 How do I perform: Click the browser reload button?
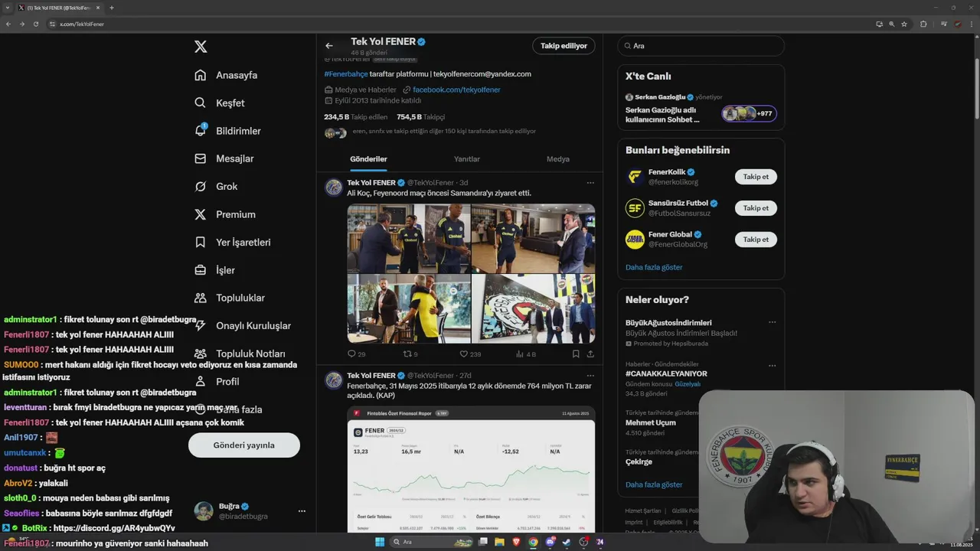(x=35, y=24)
